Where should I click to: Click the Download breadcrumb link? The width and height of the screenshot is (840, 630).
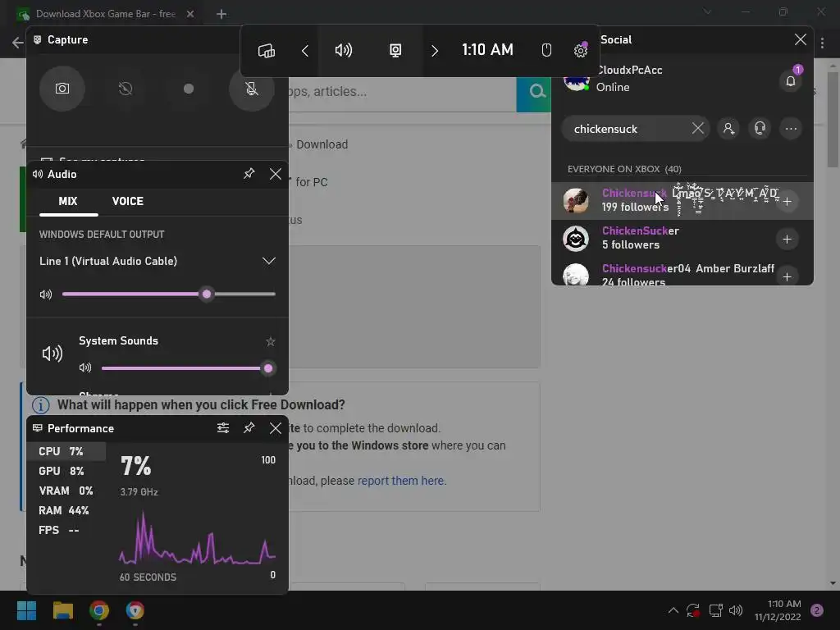(x=322, y=144)
